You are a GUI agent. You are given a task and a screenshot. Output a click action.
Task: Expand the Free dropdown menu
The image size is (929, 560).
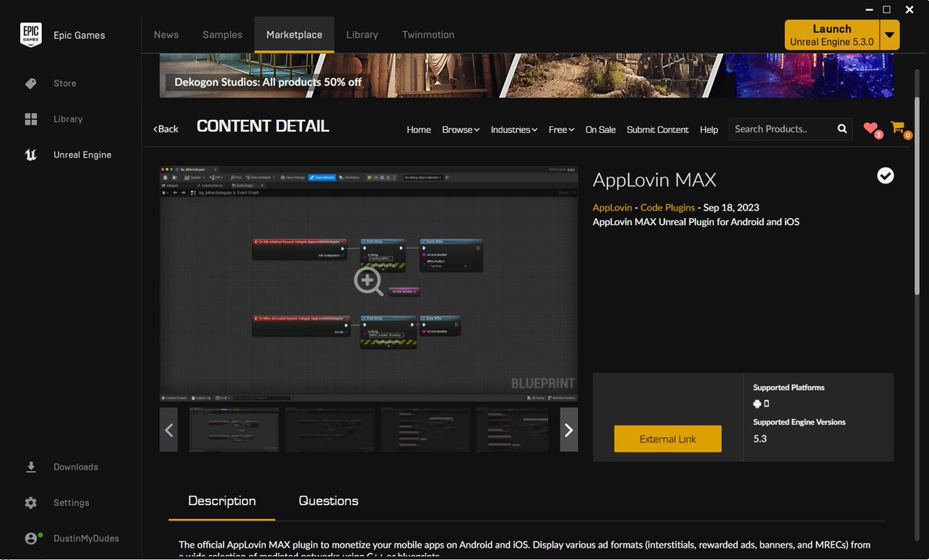(561, 130)
